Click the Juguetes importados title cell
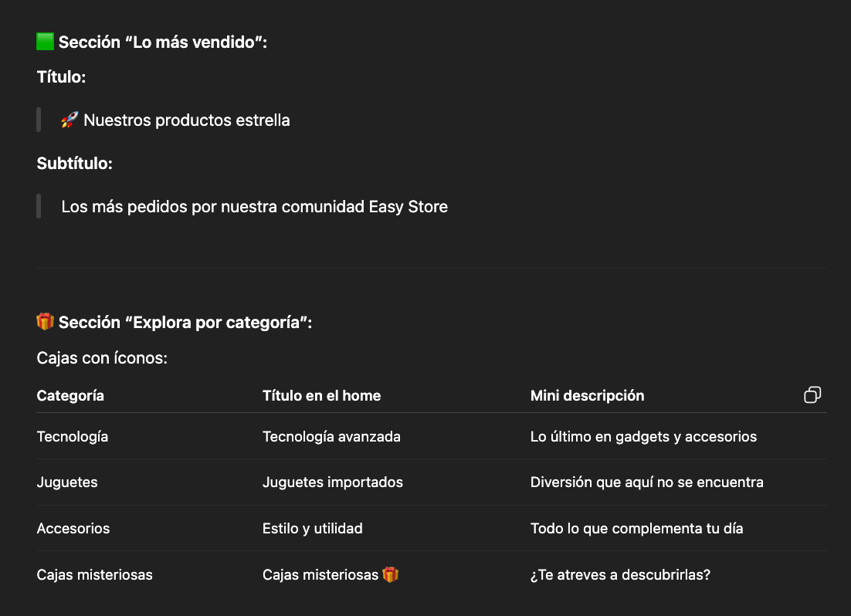The image size is (851, 616). tap(333, 482)
